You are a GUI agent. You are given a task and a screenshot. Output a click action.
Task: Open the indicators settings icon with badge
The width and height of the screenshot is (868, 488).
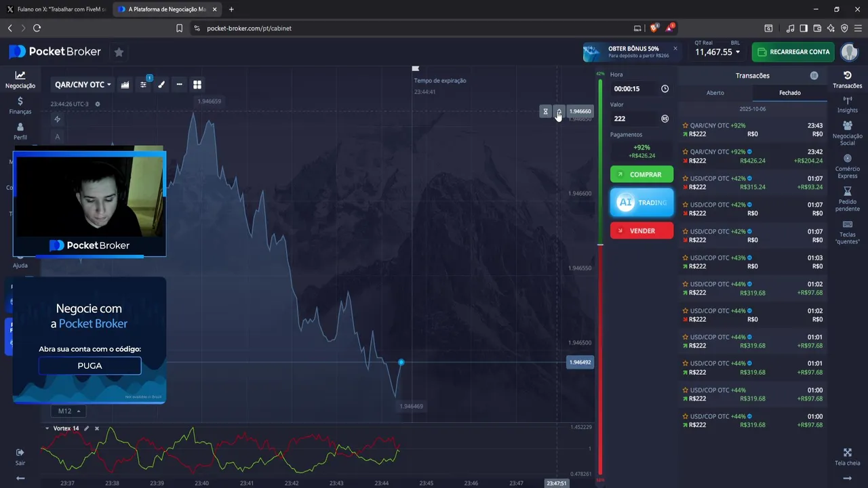[144, 85]
